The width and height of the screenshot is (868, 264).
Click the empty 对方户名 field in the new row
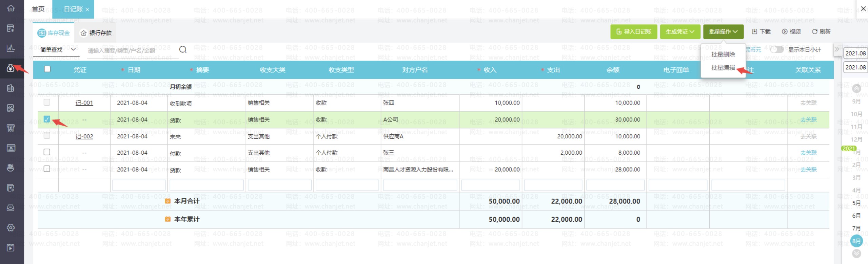[420, 185]
